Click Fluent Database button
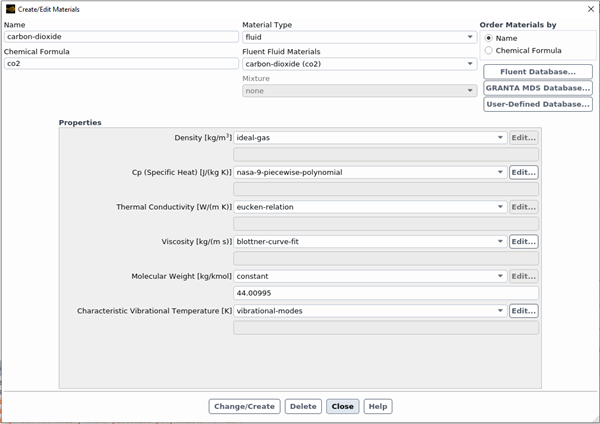Screen dimensions: 600x424 coord(538,72)
